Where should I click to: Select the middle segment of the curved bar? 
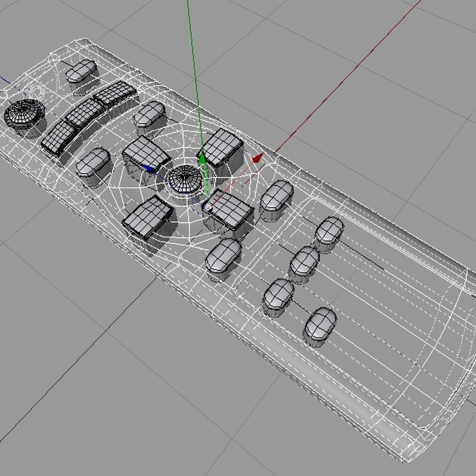click(x=84, y=112)
